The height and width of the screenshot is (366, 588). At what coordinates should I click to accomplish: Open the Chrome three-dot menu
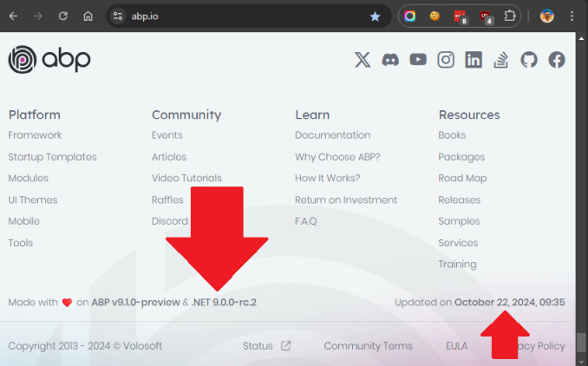point(572,16)
